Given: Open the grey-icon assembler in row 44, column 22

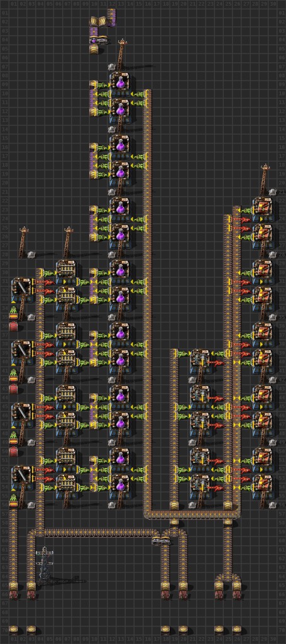Looking at the screenshot, I should 200,396.
